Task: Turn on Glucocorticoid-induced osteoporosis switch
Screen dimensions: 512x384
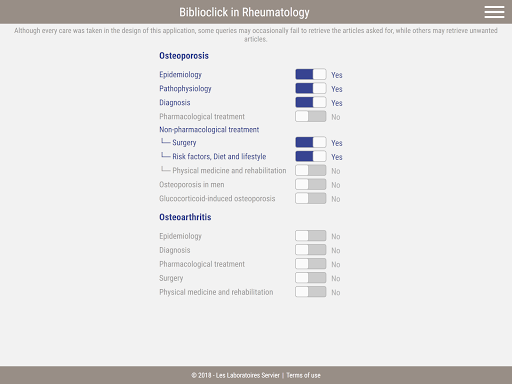Action: point(311,198)
